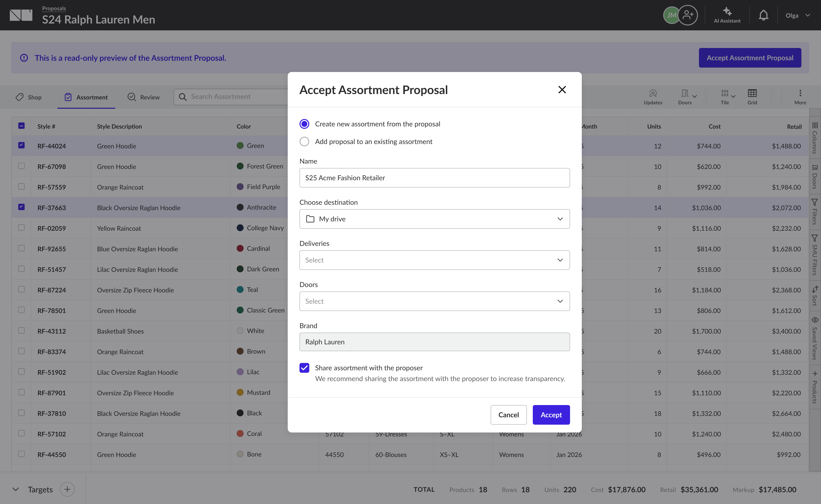Uncheck row RF-44024 checkbox
The image size is (821, 504).
pos(21,145)
